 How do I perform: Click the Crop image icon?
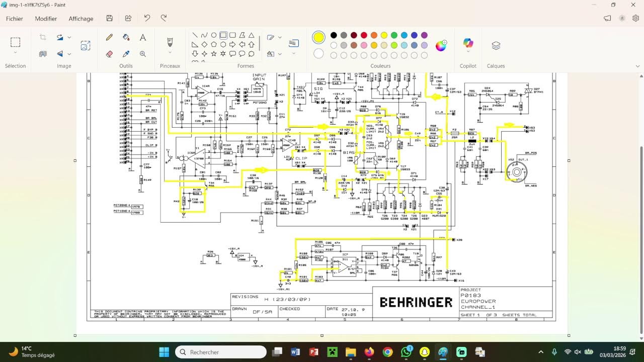click(43, 37)
